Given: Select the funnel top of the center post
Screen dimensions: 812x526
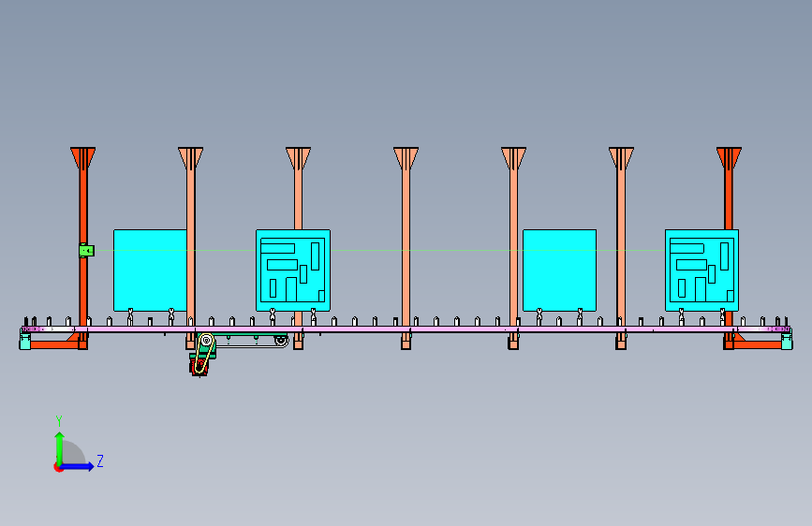Looking at the screenshot, I should (x=406, y=158).
